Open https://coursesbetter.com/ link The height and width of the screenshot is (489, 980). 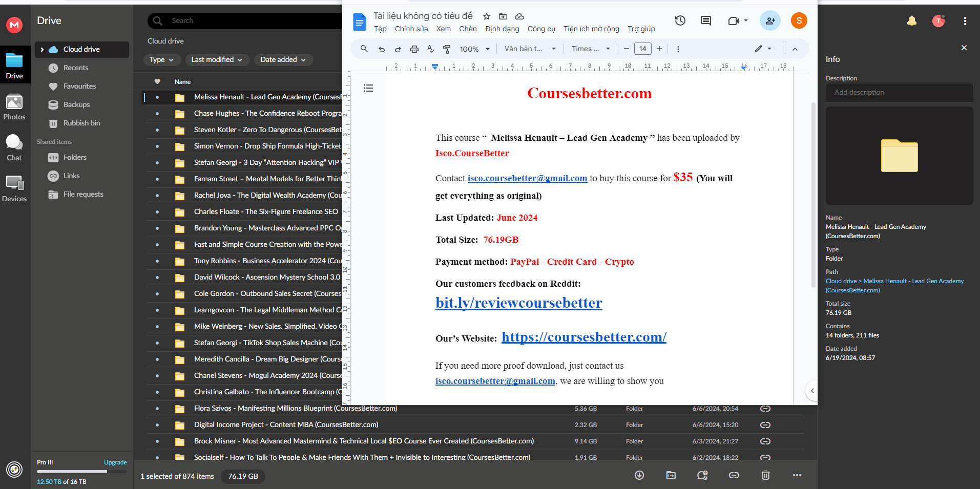coord(584,337)
